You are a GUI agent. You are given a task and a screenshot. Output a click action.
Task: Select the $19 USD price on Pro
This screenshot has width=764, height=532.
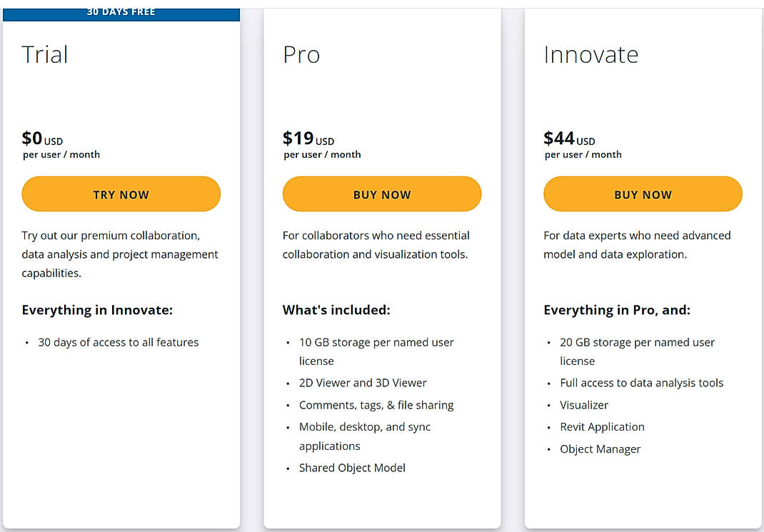308,139
